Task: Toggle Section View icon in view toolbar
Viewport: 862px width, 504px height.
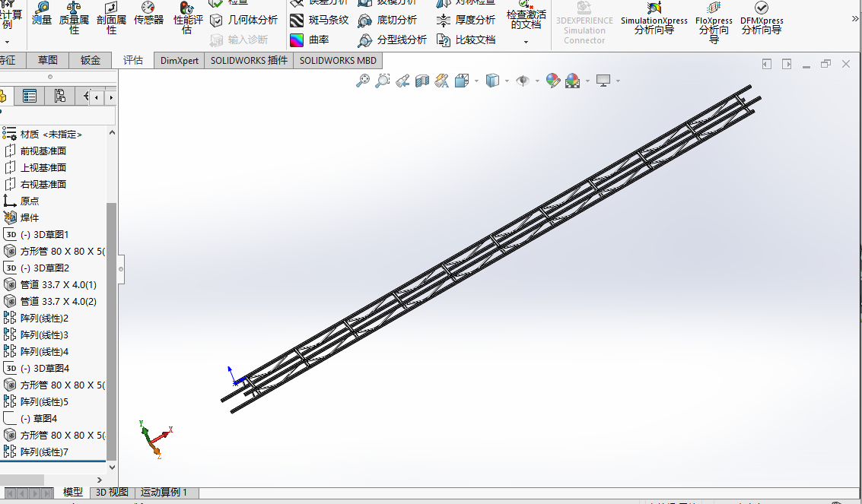Action: coord(422,81)
